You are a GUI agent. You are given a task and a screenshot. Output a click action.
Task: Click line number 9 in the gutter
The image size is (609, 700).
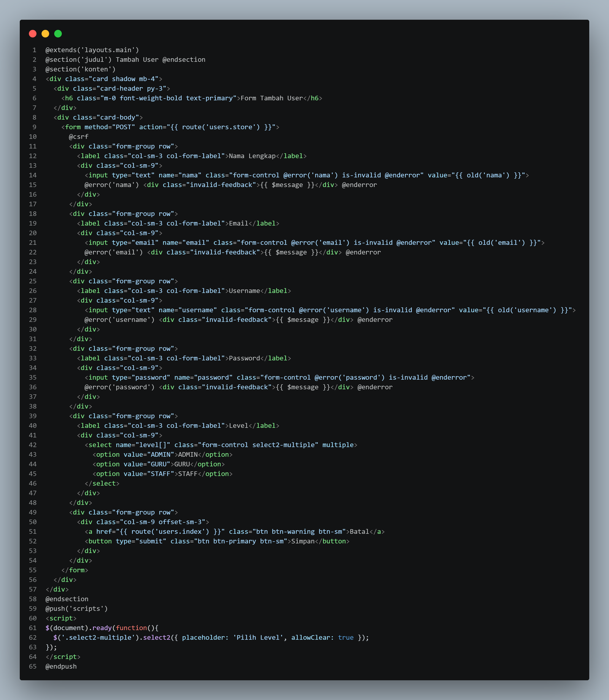tap(34, 127)
